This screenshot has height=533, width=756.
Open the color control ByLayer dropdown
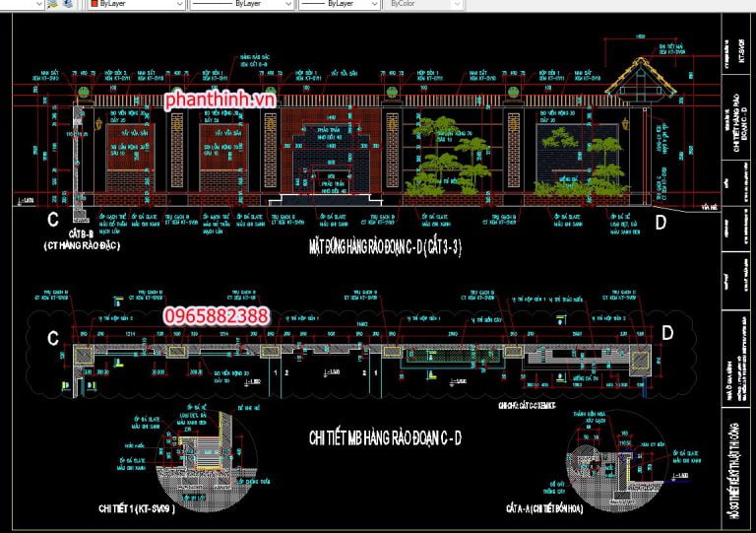[x=136, y=4]
